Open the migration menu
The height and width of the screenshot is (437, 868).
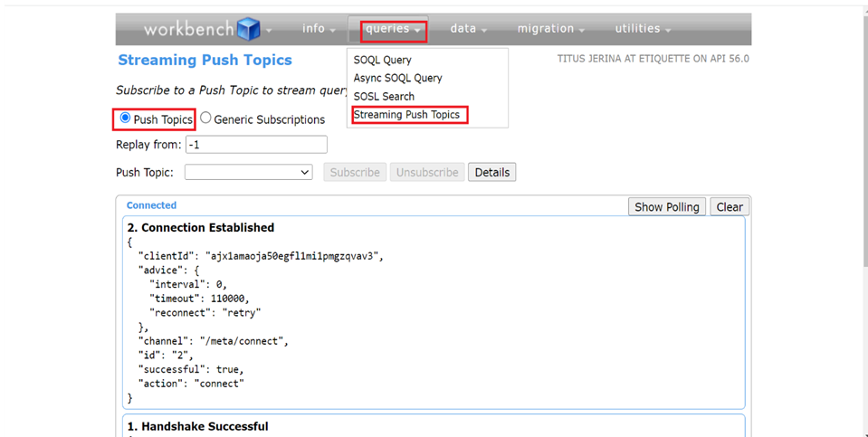click(551, 29)
